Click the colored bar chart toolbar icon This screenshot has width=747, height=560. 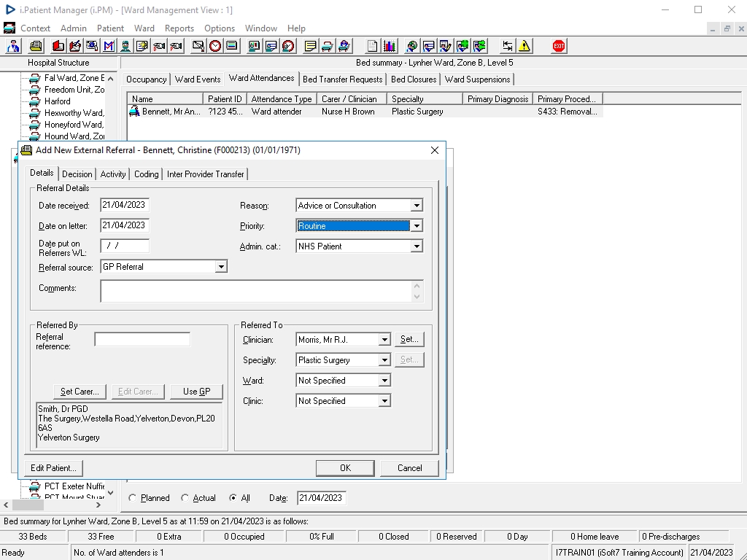(x=390, y=46)
